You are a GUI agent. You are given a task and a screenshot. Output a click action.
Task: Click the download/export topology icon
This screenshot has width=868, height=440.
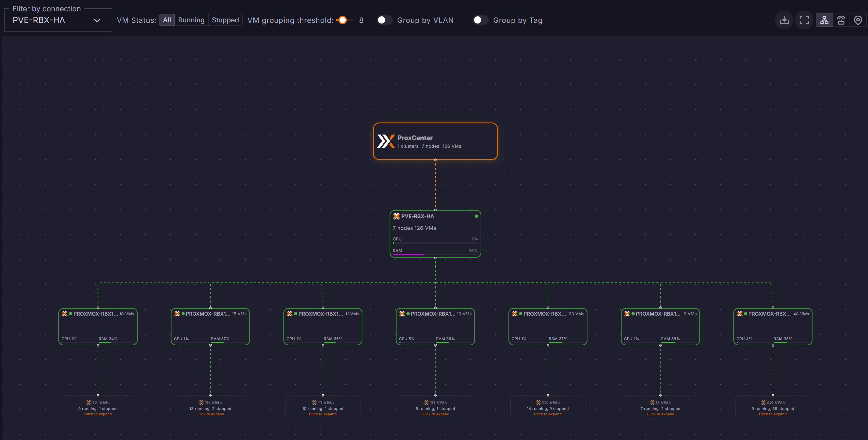[x=784, y=20]
